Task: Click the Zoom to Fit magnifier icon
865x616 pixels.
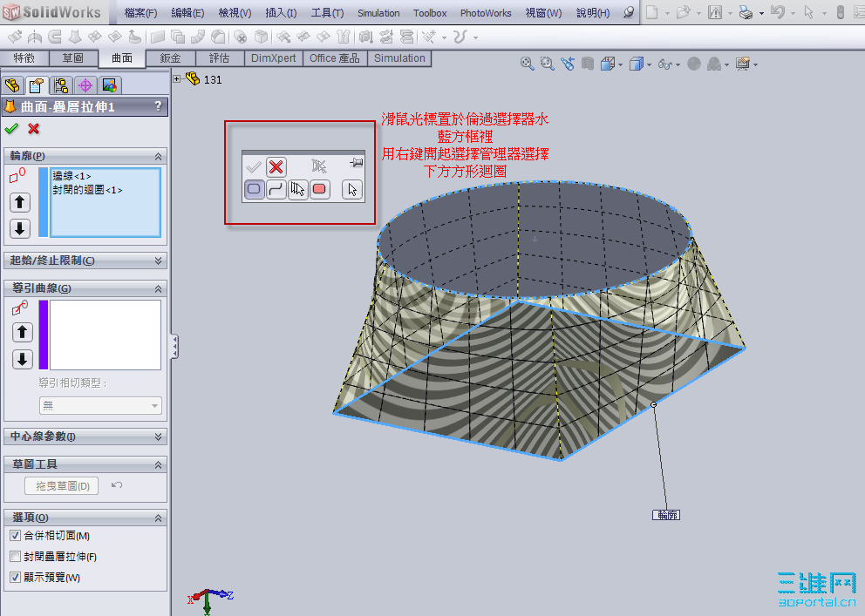Action: [x=528, y=64]
